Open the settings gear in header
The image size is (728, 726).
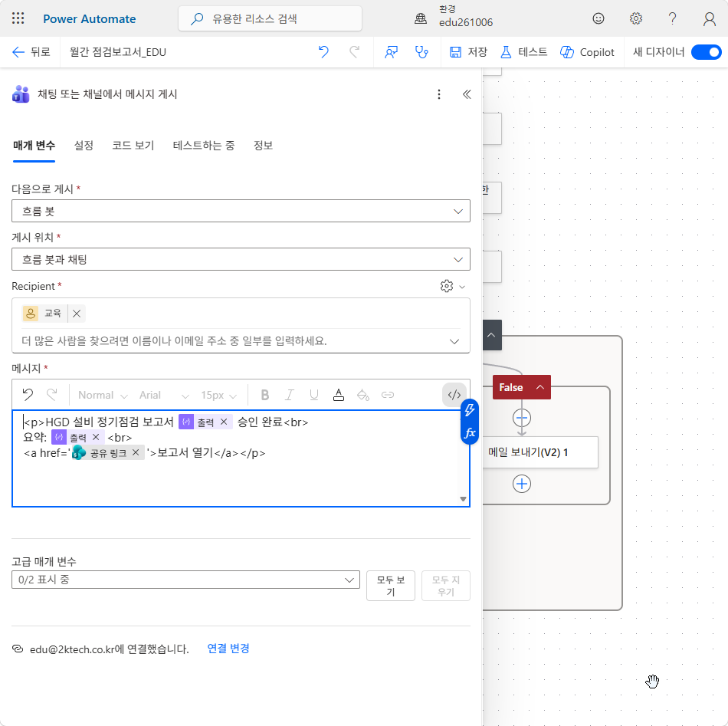(x=635, y=18)
